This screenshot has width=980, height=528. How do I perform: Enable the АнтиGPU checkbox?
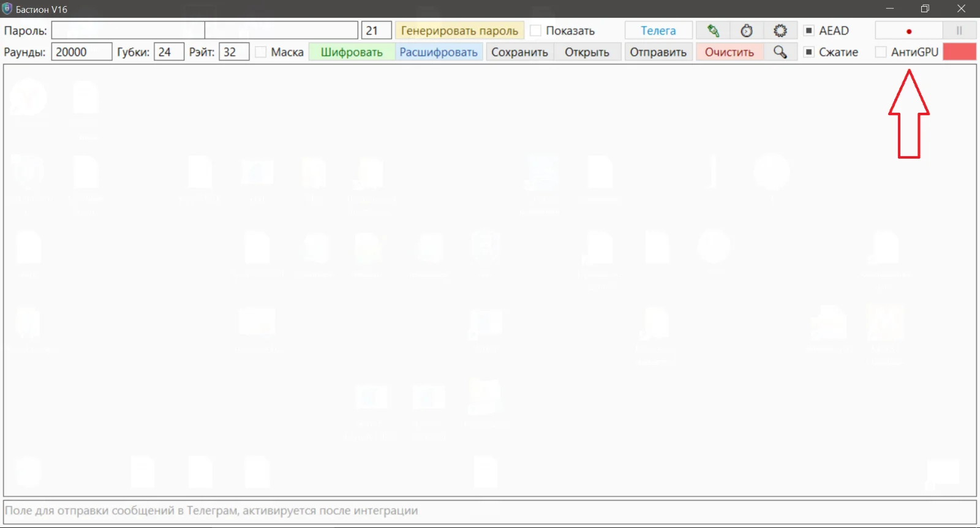[881, 52]
